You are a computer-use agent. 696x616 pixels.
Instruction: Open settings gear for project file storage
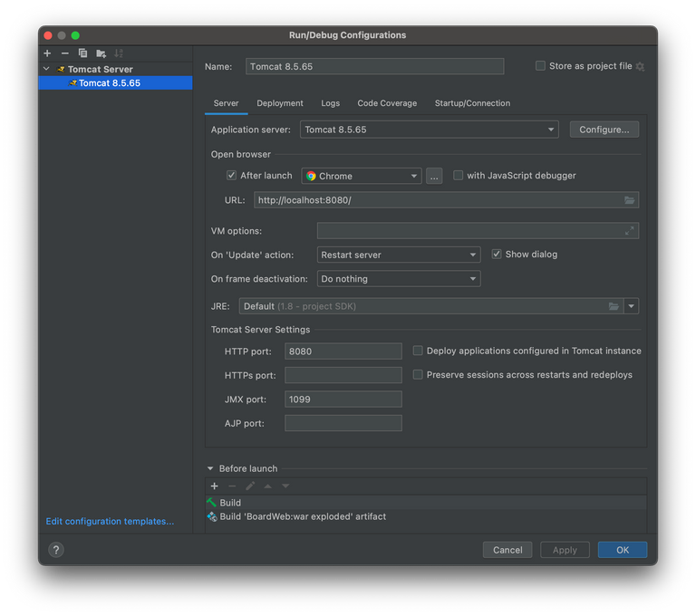point(640,66)
